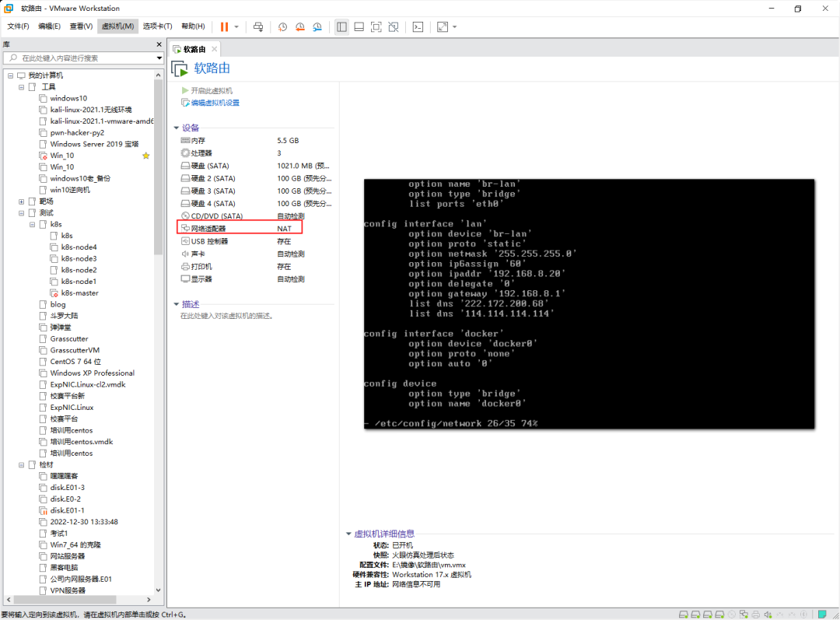
Task: Collapse the k8s folder node
Action: click(x=32, y=225)
